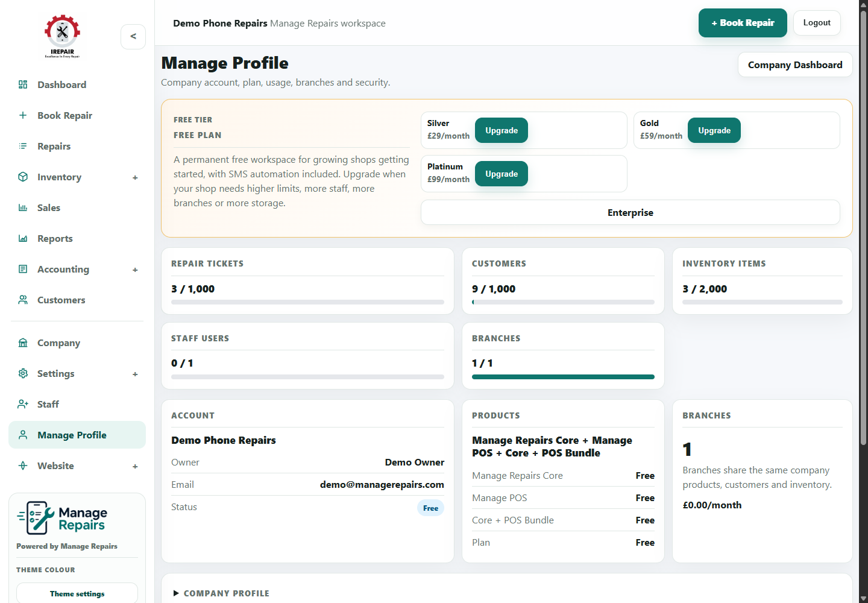
Task: Click the Website sparkle icon
Action: tap(23, 466)
